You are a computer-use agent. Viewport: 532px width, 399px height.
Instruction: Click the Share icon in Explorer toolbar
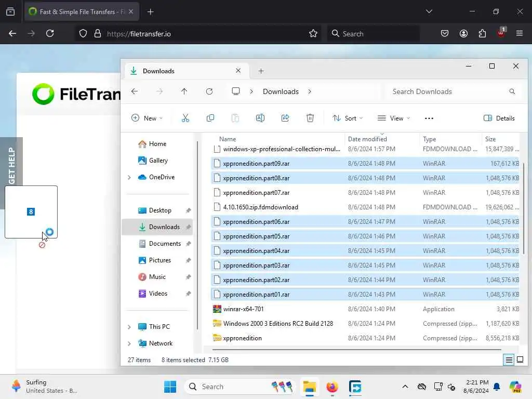[285, 118]
